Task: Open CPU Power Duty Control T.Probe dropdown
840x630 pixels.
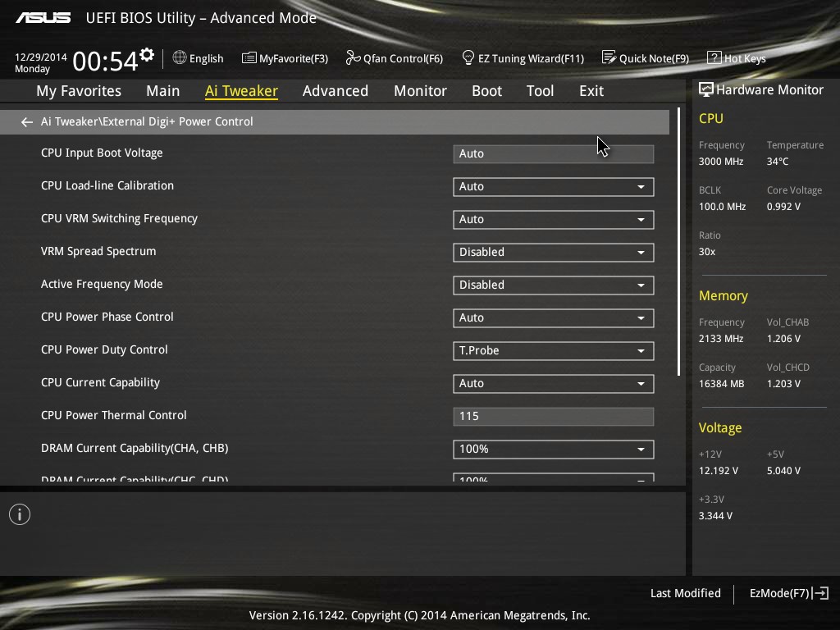Action: point(554,351)
